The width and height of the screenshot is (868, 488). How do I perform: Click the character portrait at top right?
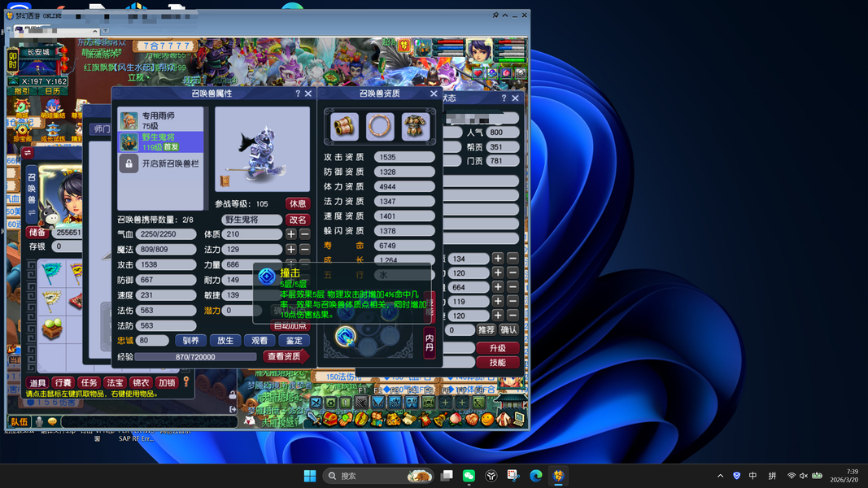[479, 53]
